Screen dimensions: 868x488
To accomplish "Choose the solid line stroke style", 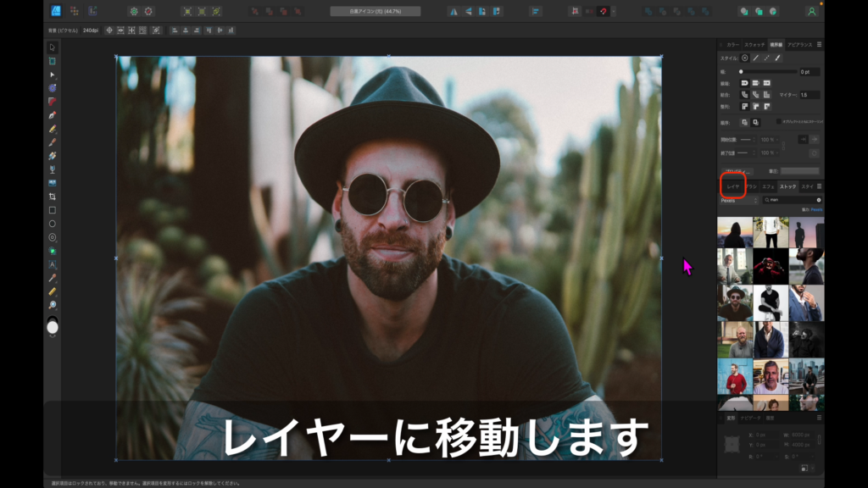I will coord(755,58).
